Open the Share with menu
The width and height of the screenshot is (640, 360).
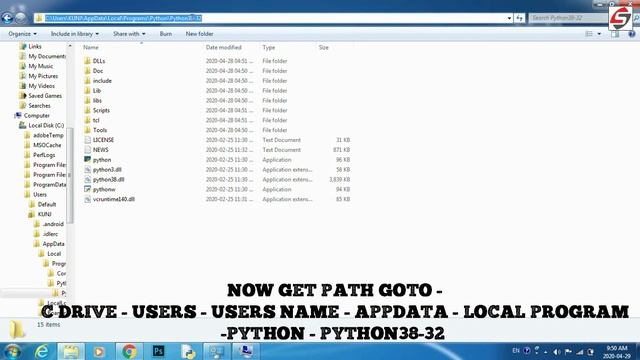point(129,34)
